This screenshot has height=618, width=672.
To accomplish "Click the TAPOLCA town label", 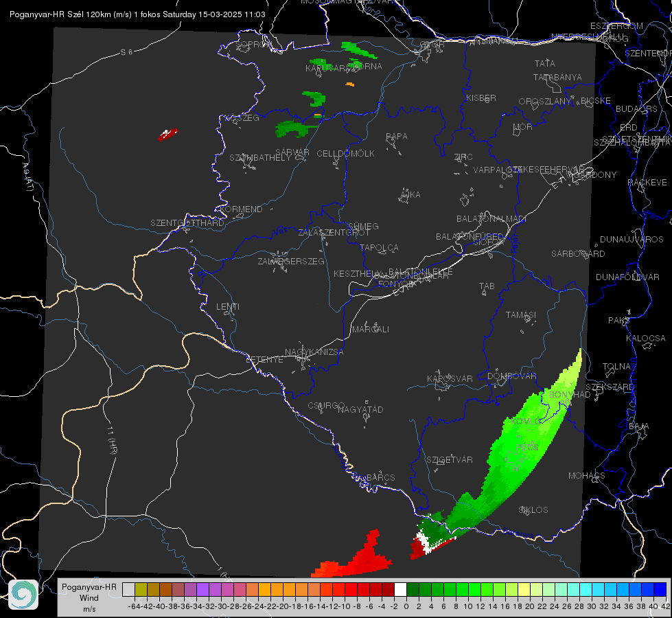I will [379, 247].
